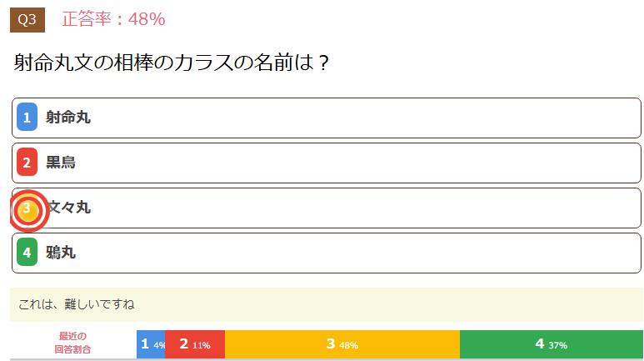This screenshot has height=361, width=644.
Task: Click the comment これは、難しいですね
Action: (x=77, y=303)
